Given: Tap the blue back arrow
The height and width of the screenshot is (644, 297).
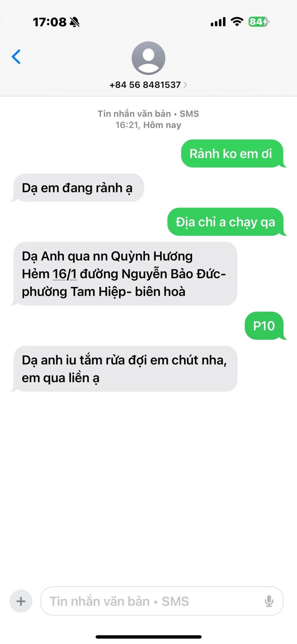Looking at the screenshot, I should pyautogui.click(x=16, y=57).
